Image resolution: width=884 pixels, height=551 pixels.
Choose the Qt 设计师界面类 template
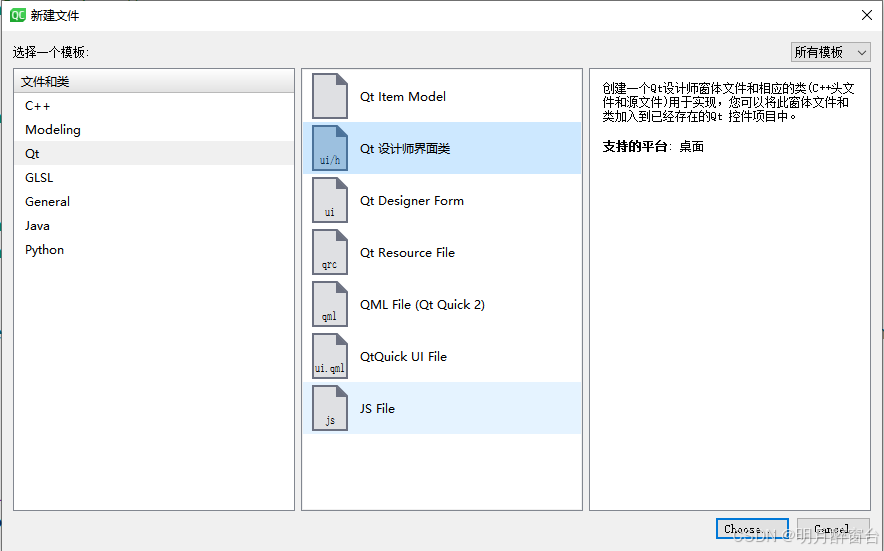tap(442, 148)
